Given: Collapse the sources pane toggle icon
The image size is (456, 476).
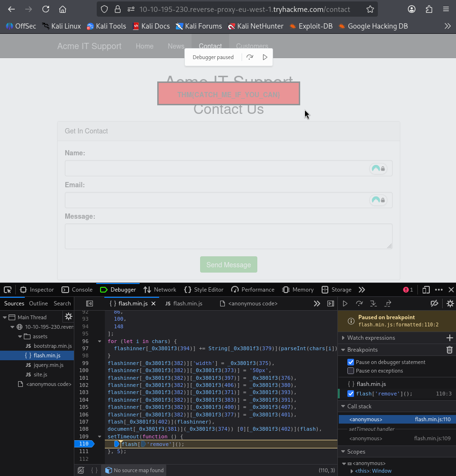Looking at the screenshot, I should 90,304.
